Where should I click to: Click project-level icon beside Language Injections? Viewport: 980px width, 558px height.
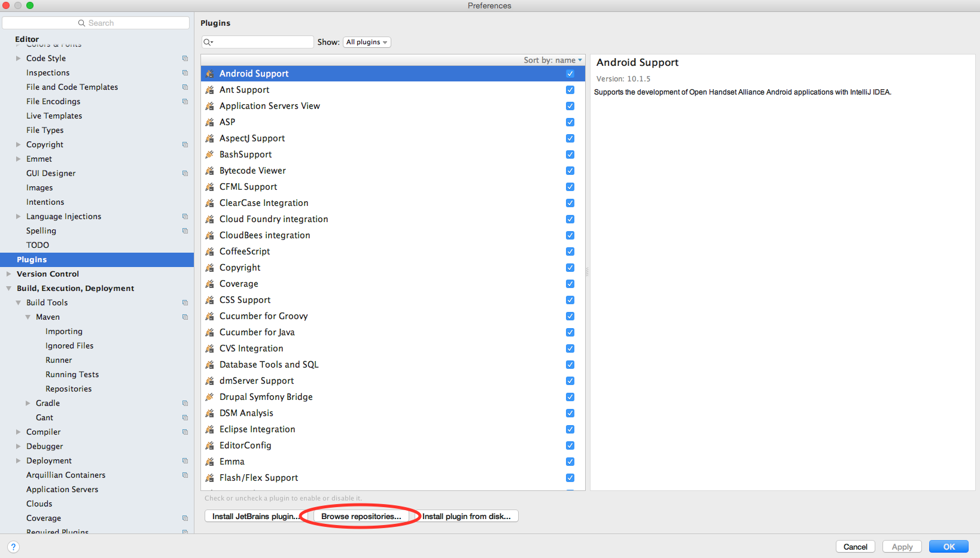pyautogui.click(x=185, y=216)
